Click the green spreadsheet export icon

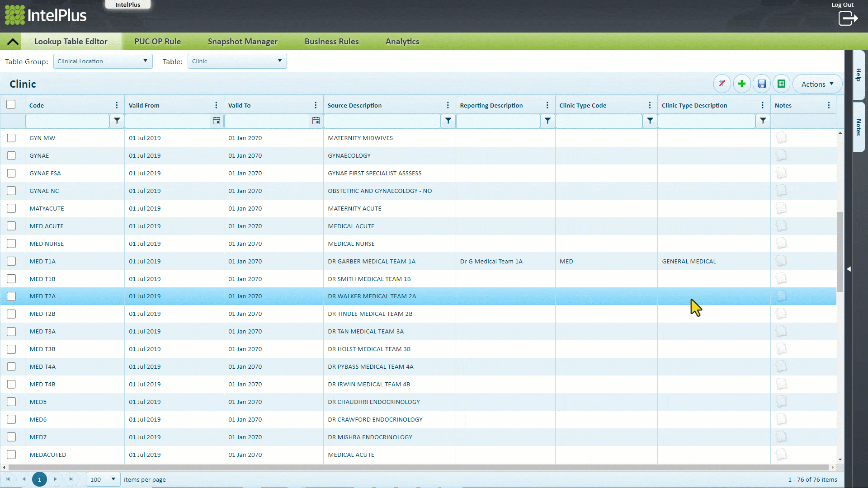click(782, 84)
